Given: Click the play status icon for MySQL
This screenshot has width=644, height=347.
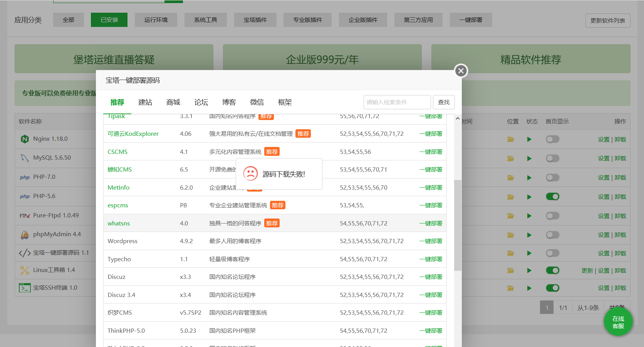Looking at the screenshot, I should coord(529,158).
